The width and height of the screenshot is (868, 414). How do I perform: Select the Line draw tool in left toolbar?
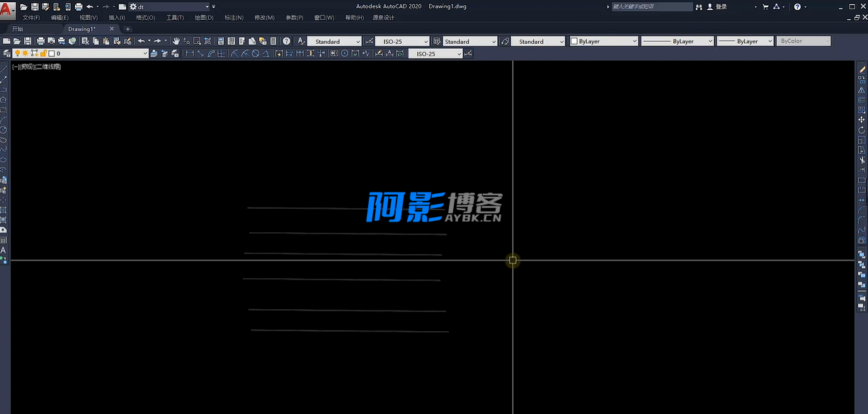tap(4, 80)
